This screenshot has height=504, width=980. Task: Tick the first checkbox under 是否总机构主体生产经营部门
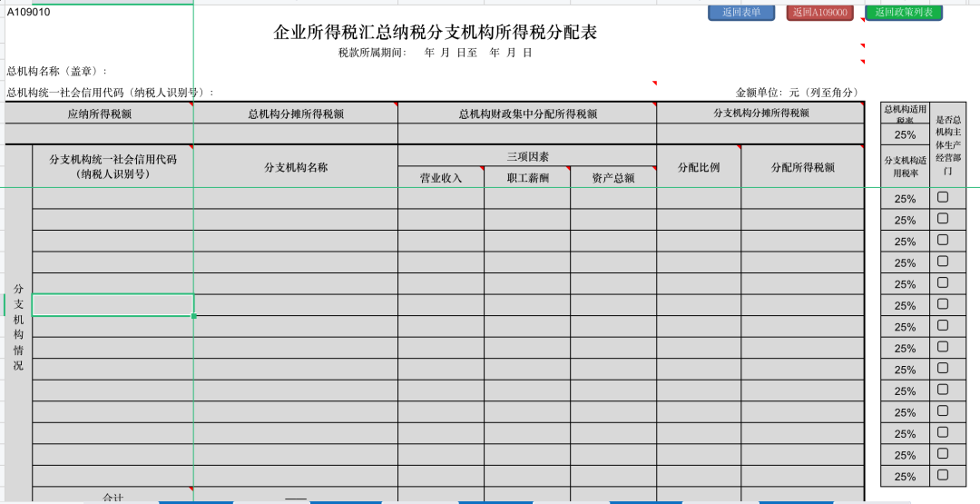click(943, 197)
